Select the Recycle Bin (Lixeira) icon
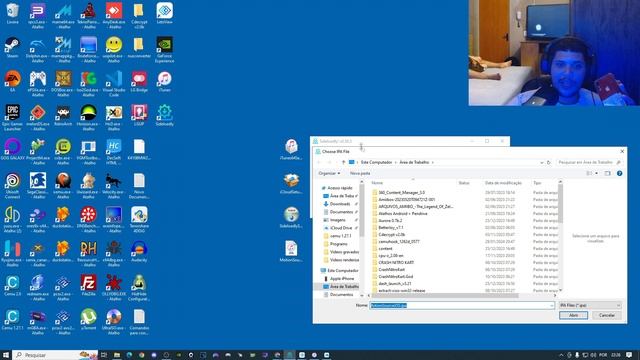This screenshot has height=360, width=640. pyautogui.click(x=12, y=13)
